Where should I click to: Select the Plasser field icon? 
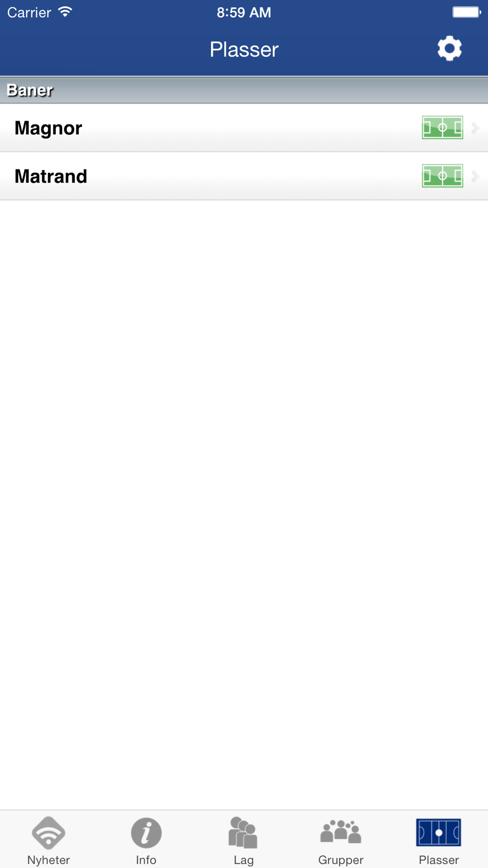(439, 832)
